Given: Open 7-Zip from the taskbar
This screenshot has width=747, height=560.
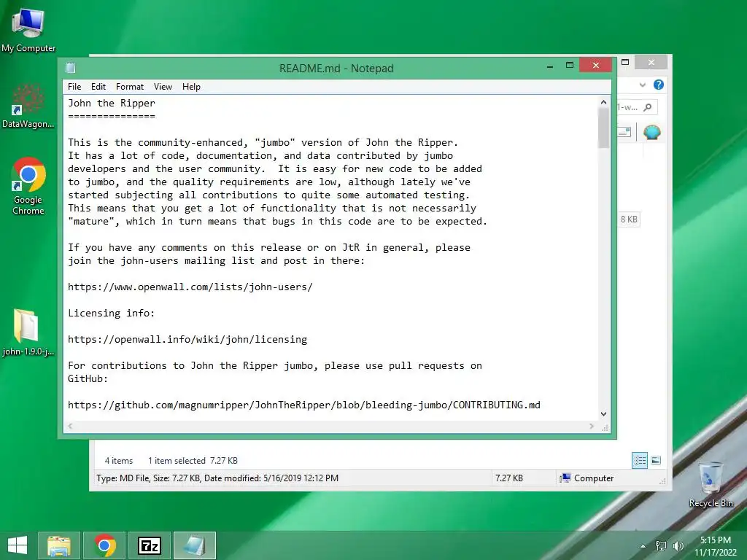Looking at the screenshot, I should tap(149, 545).
